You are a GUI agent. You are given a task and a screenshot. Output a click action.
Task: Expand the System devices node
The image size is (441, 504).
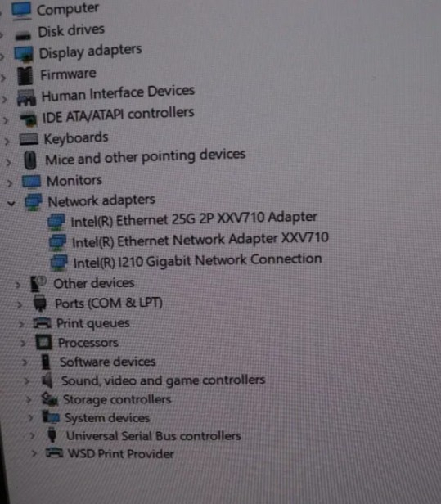[30, 417]
